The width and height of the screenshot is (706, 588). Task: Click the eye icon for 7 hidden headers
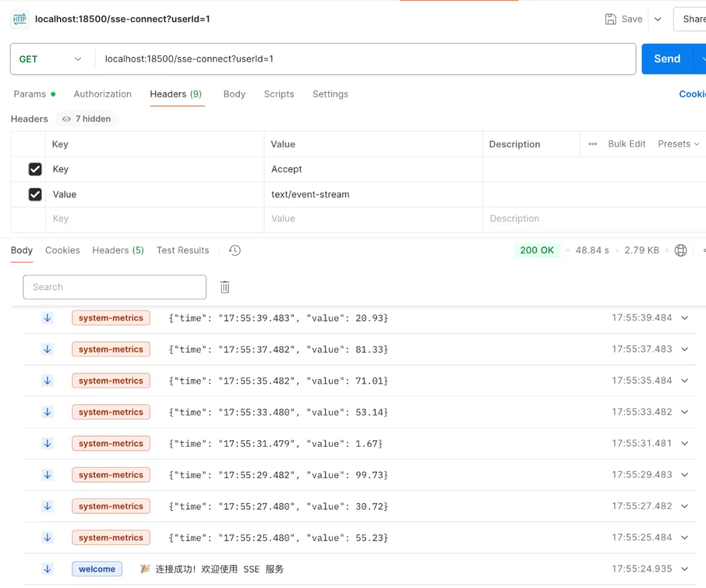66,119
